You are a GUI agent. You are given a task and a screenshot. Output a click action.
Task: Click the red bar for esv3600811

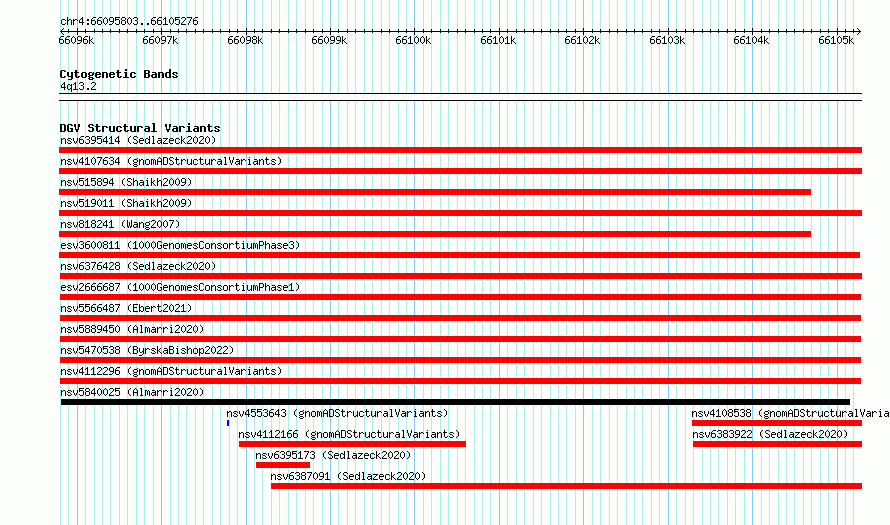459,255
